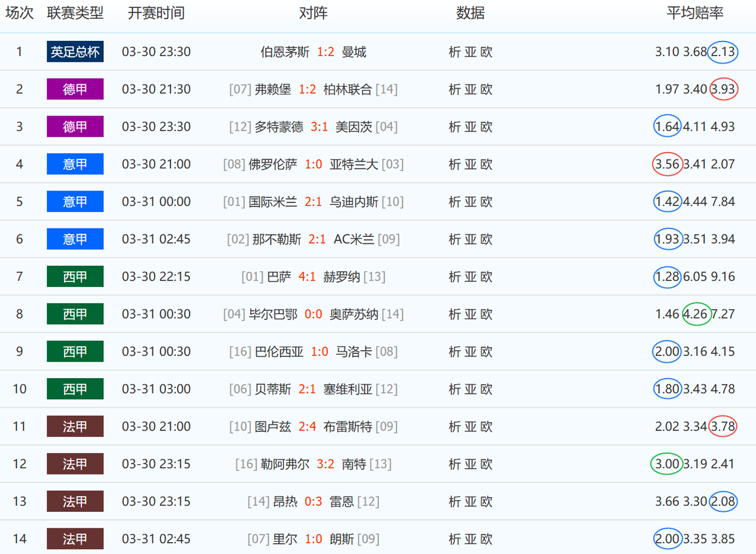This screenshot has width=756, height=554.
Task: Click the odds 1.64 for 多特蒙德 match
Action: (x=667, y=126)
